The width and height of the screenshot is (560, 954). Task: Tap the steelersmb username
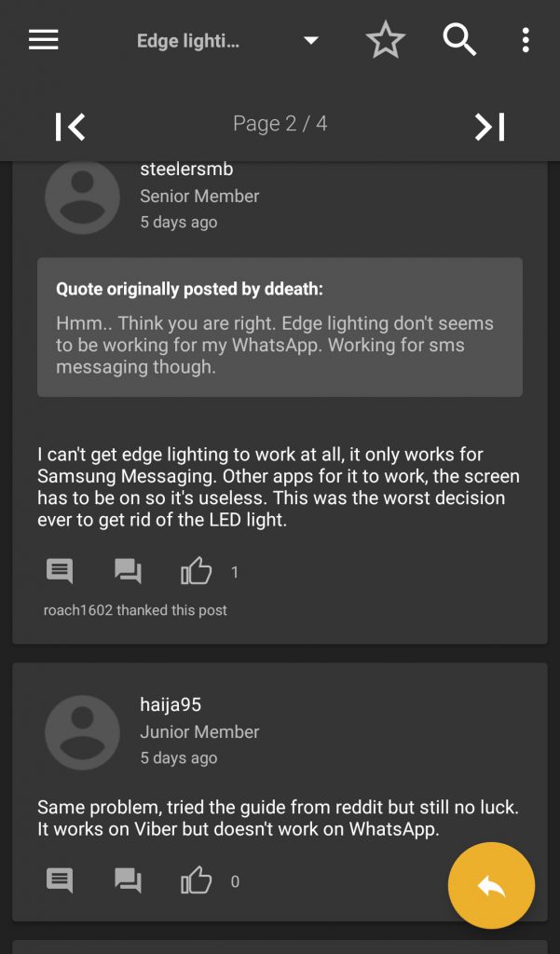coord(186,170)
